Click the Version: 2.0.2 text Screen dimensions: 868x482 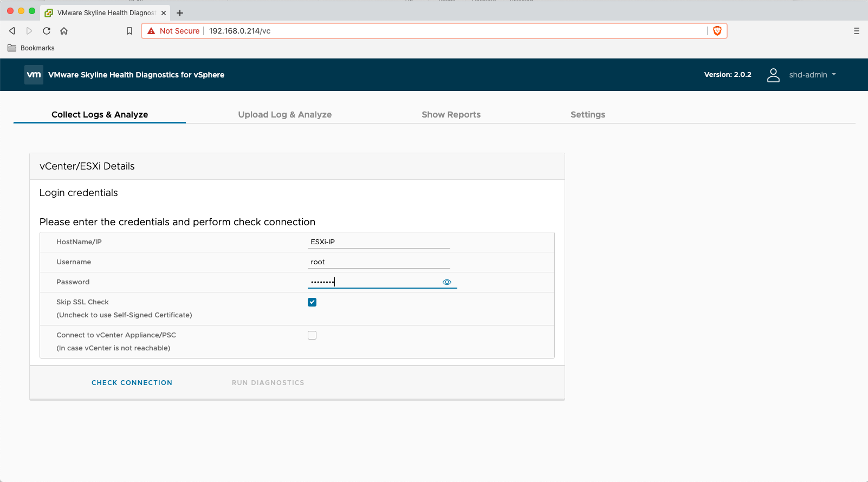click(728, 75)
